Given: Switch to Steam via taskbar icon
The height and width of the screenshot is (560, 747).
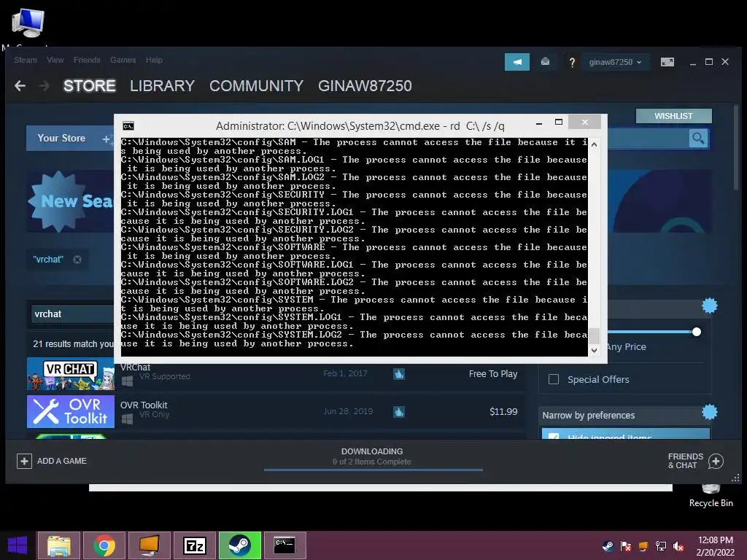Looking at the screenshot, I should [240, 545].
